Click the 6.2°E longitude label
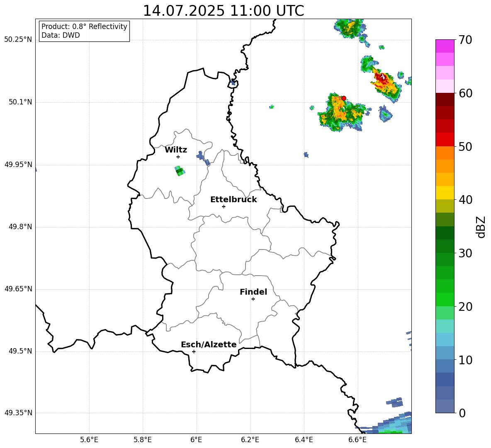The image size is (491, 448). pyautogui.click(x=250, y=440)
